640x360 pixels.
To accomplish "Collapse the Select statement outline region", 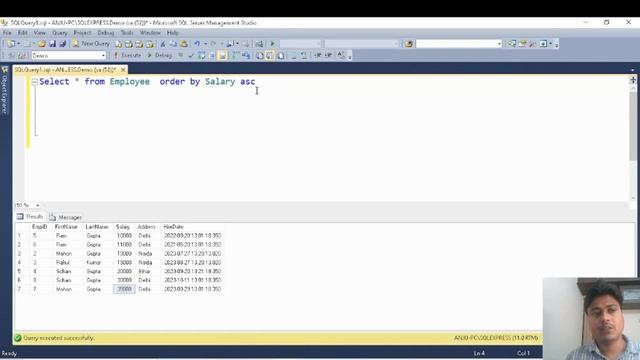I will 35,82.
